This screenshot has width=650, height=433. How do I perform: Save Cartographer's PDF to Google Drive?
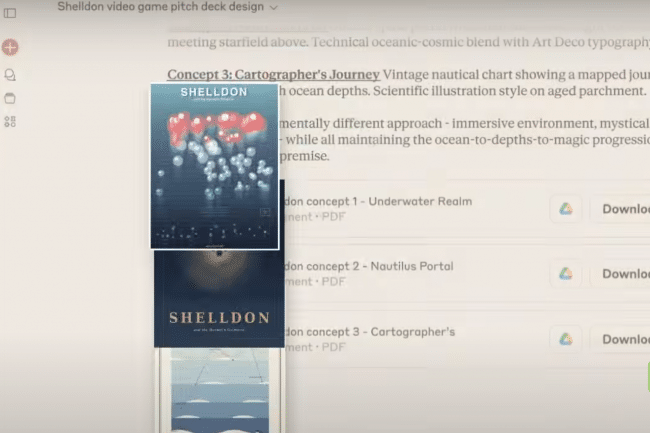(x=566, y=339)
